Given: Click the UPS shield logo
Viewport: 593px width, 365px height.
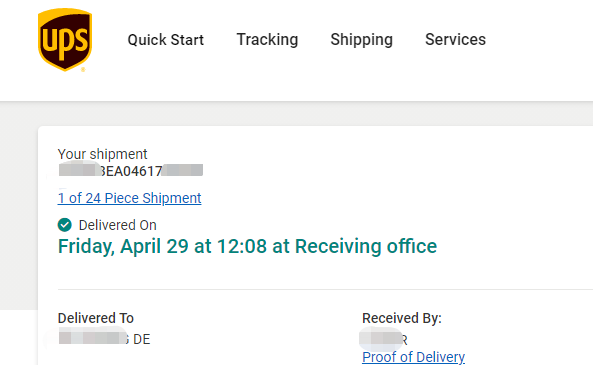Looking at the screenshot, I should [65, 40].
